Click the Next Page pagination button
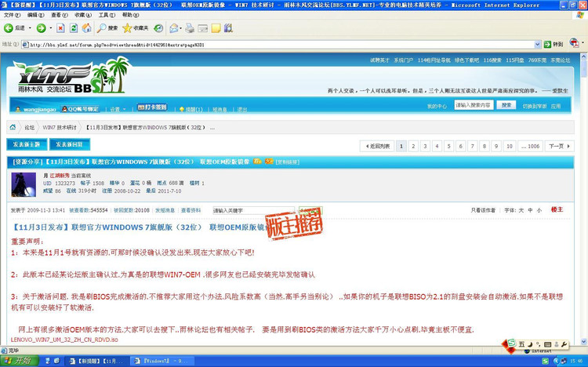 click(x=559, y=146)
